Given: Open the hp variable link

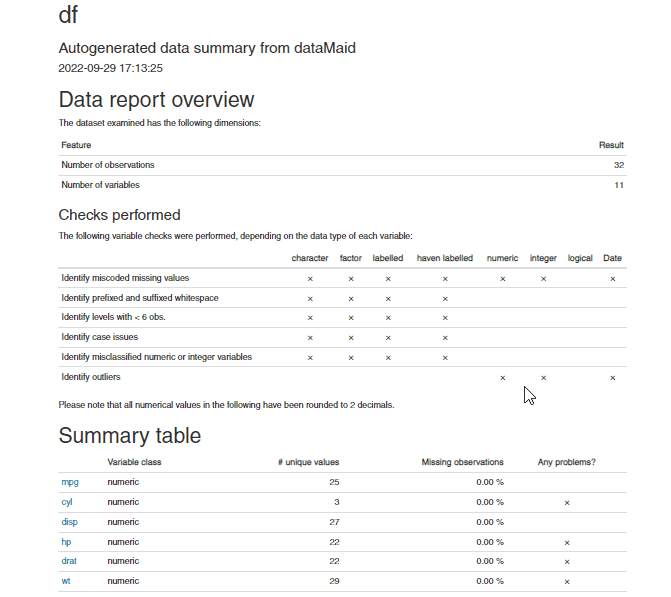Looking at the screenshot, I should pyautogui.click(x=66, y=542).
